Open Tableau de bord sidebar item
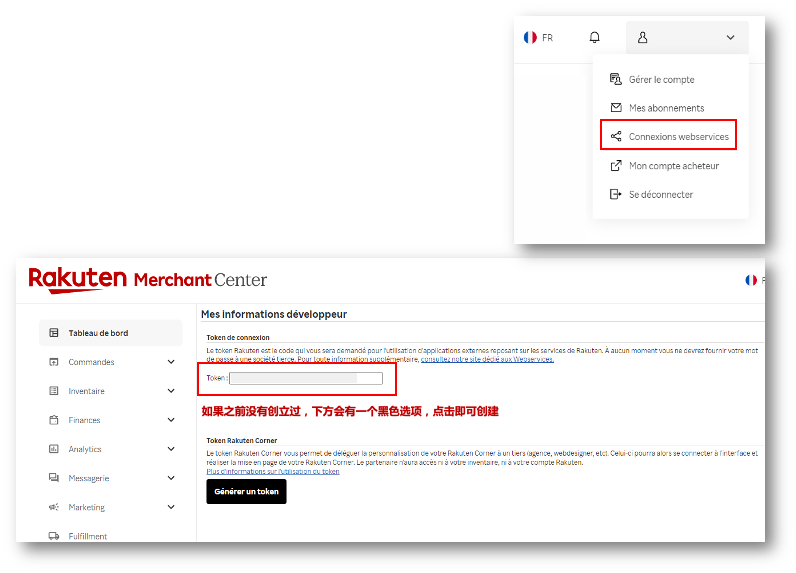 click(111, 333)
